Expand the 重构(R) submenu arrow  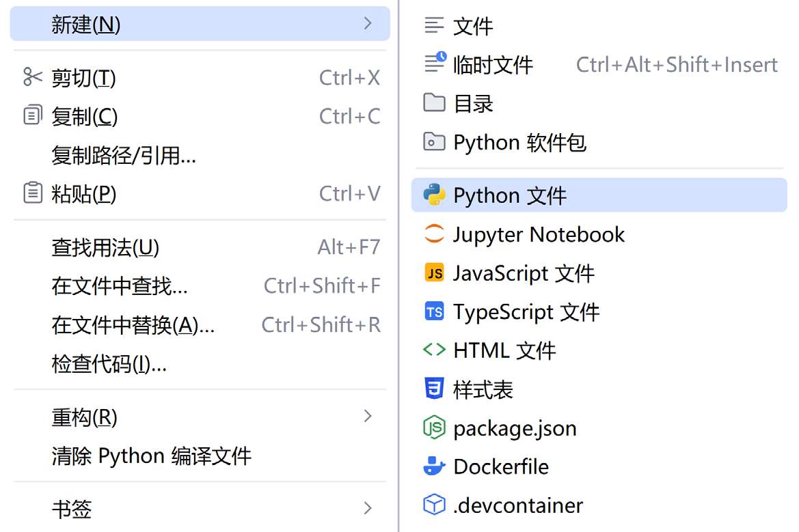coord(368,417)
